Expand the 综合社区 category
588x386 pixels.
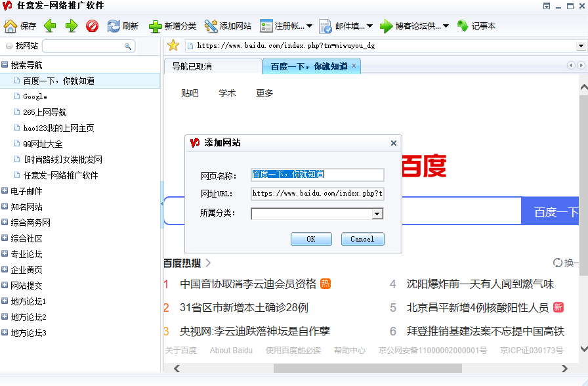[5, 238]
